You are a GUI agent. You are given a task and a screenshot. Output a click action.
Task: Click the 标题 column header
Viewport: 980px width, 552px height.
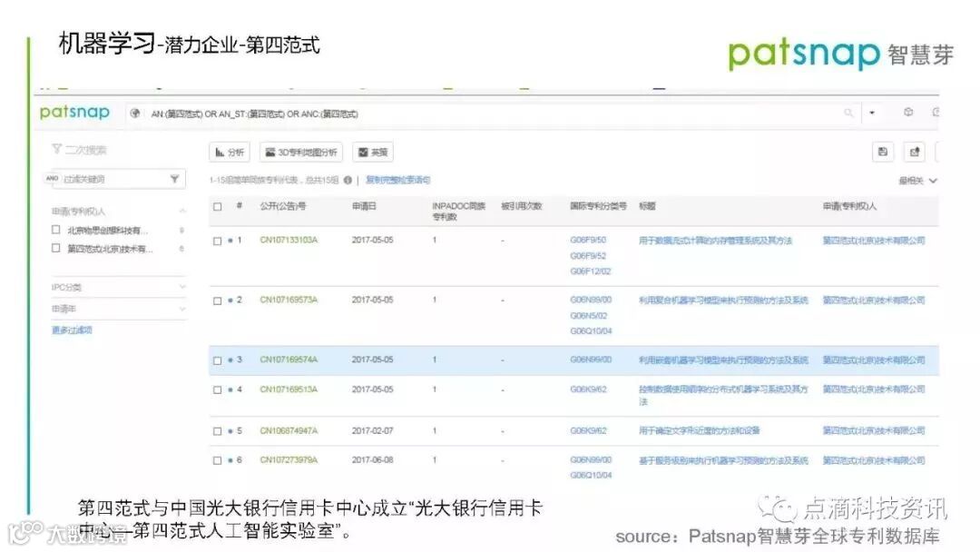647,206
